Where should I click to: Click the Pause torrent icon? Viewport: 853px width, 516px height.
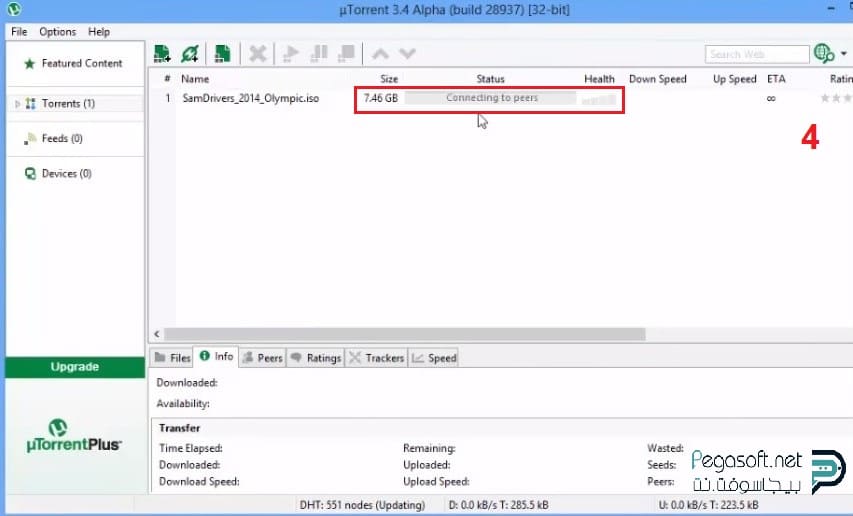tap(319, 54)
